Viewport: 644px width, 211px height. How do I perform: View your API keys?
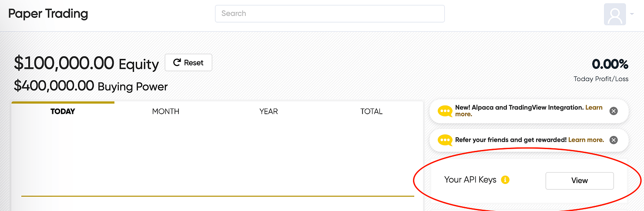[580, 180]
